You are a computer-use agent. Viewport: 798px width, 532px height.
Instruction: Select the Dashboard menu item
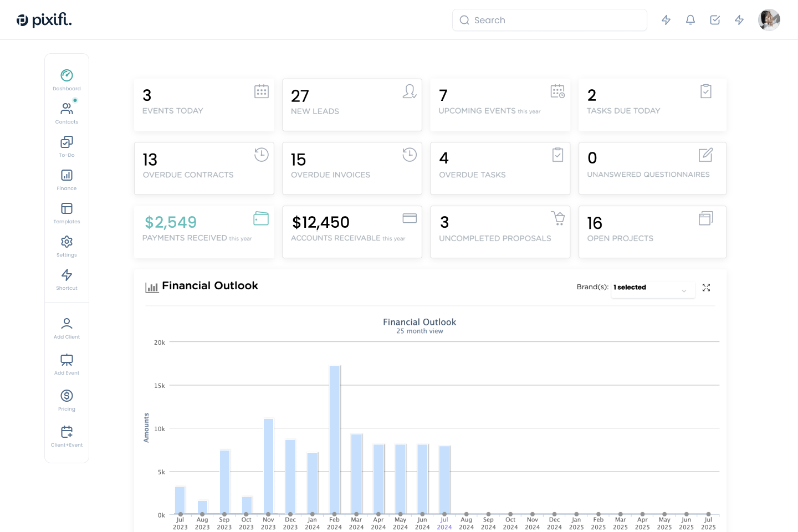[x=66, y=80]
